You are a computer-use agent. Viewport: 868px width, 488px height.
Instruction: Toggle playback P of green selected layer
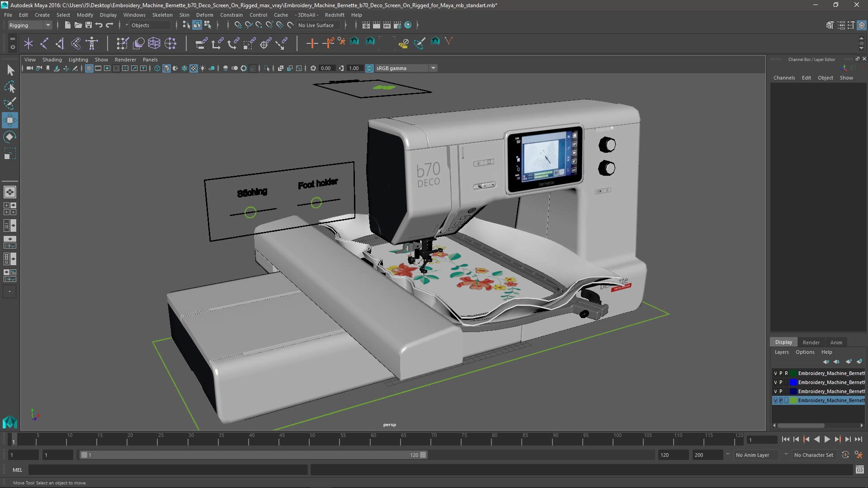pos(781,400)
